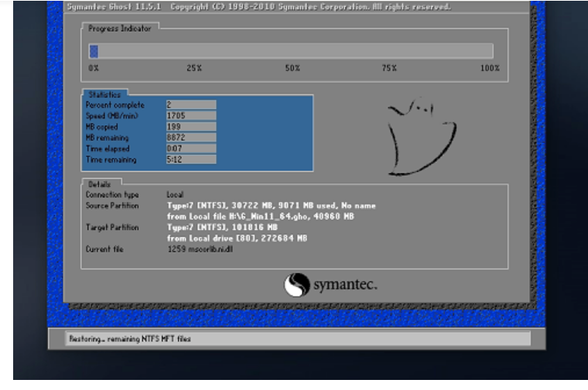Viewport: 588px width, 390px height.
Task: Select the Time elapsed value 0:07
Action: coord(191,149)
